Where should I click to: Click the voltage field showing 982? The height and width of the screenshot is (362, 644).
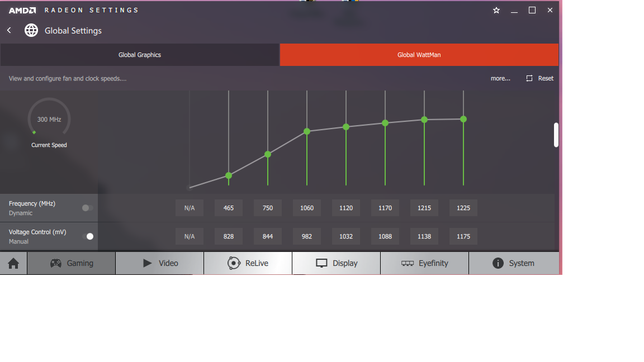307,236
